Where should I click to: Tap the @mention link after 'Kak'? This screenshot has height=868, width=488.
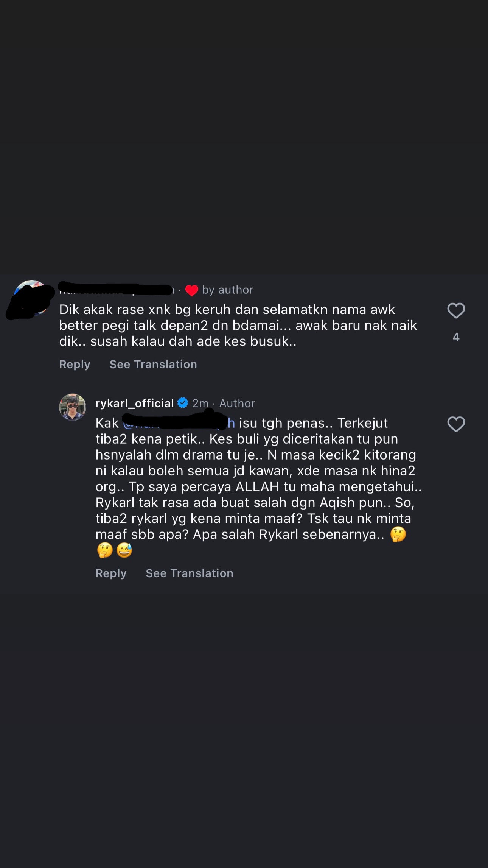179,423
